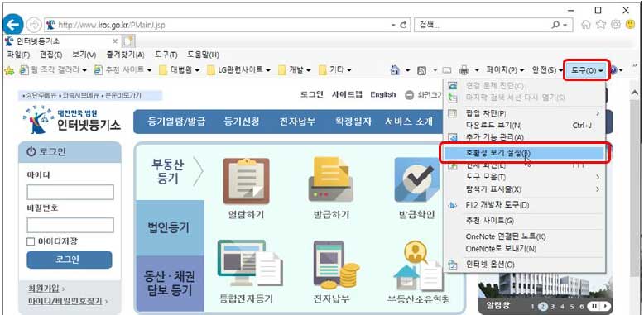Viewport: 644px width, 315px height.
Task: Click the smiley feedback icon
Action: (x=631, y=25)
